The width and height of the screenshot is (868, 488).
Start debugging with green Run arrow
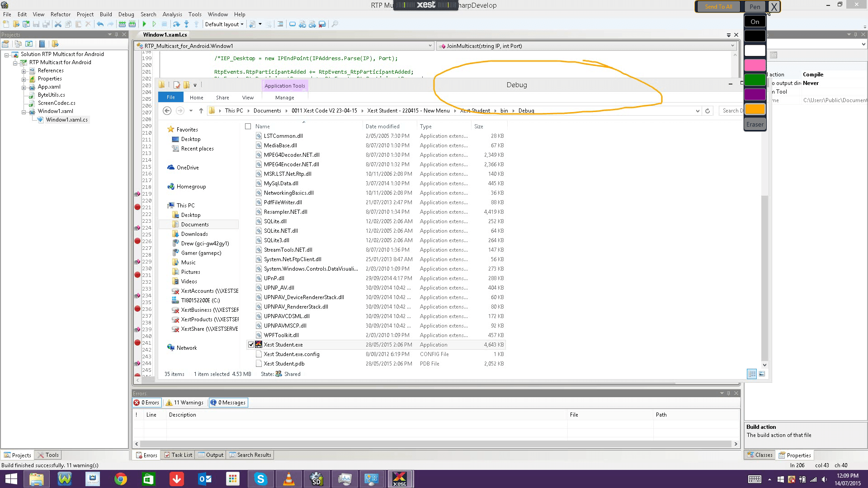tap(144, 24)
